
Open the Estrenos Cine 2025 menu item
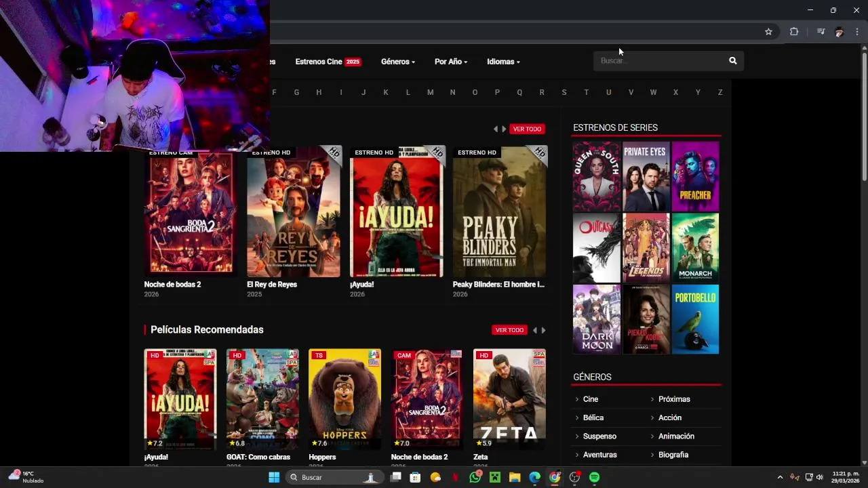(328, 62)
